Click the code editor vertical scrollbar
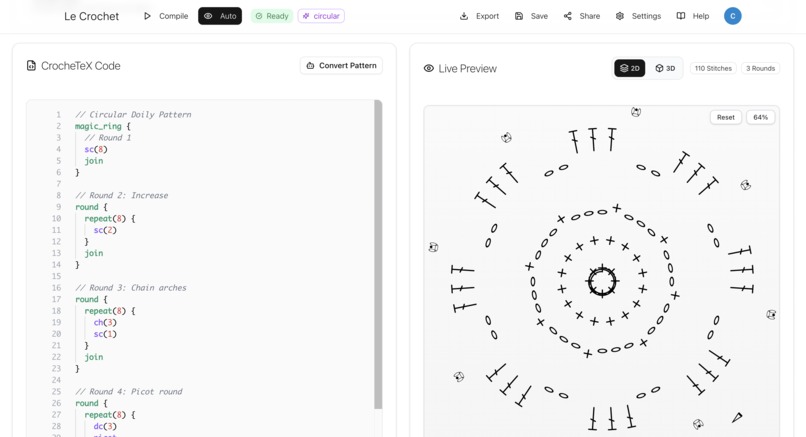 [378, 254]
